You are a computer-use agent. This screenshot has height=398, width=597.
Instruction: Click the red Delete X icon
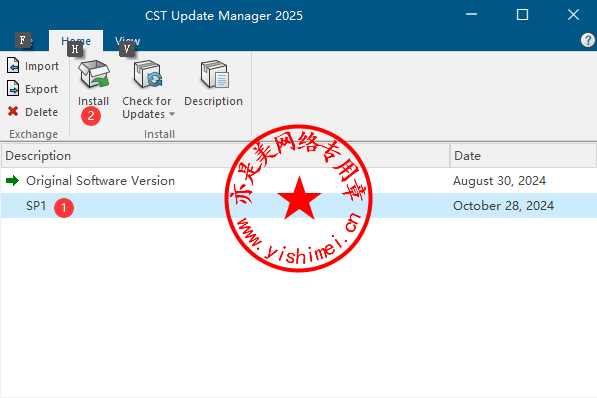(13, 111)
